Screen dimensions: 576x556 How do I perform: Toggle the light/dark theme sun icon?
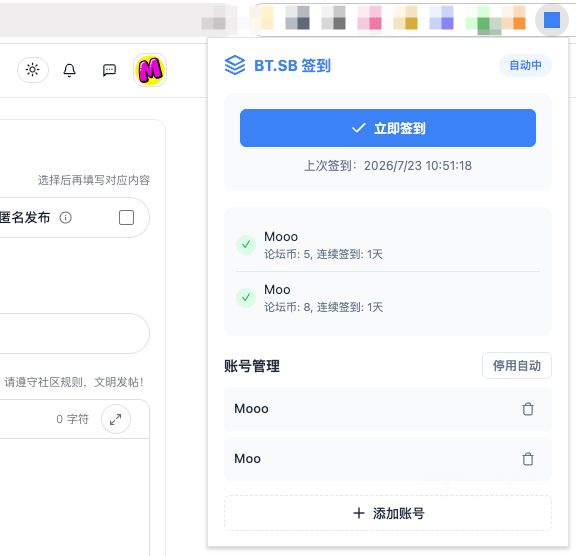pyautogui.click(x=33, y=70)
